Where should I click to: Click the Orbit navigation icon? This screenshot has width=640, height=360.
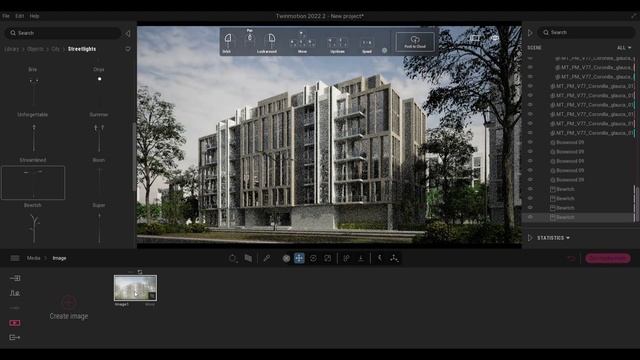[227, 39]
